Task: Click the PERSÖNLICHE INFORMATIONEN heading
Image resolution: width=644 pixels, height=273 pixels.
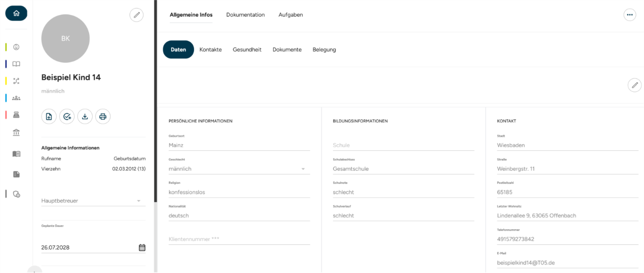Action: (x=200, y=121)
